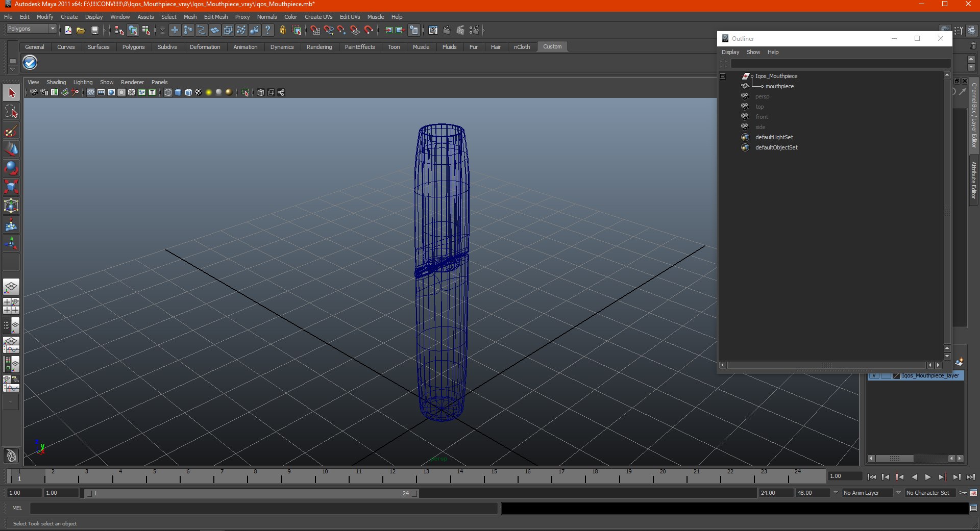Toggle Snap to view planes magnet icon

[355, 31]
